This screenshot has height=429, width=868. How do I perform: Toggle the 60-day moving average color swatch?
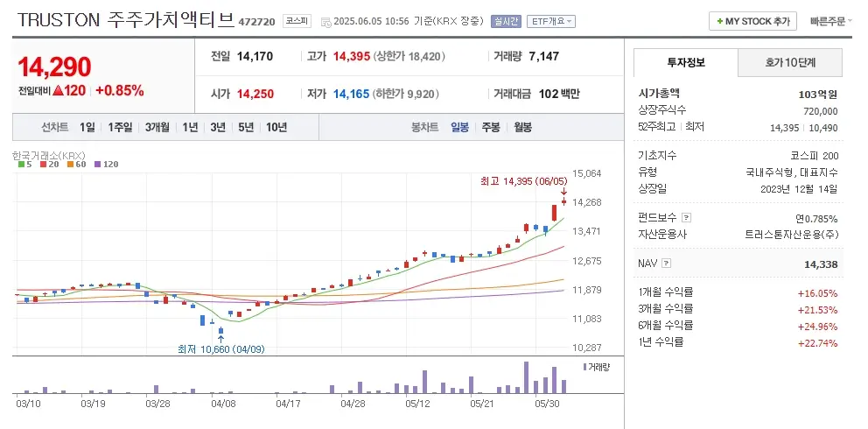point(69,164)
